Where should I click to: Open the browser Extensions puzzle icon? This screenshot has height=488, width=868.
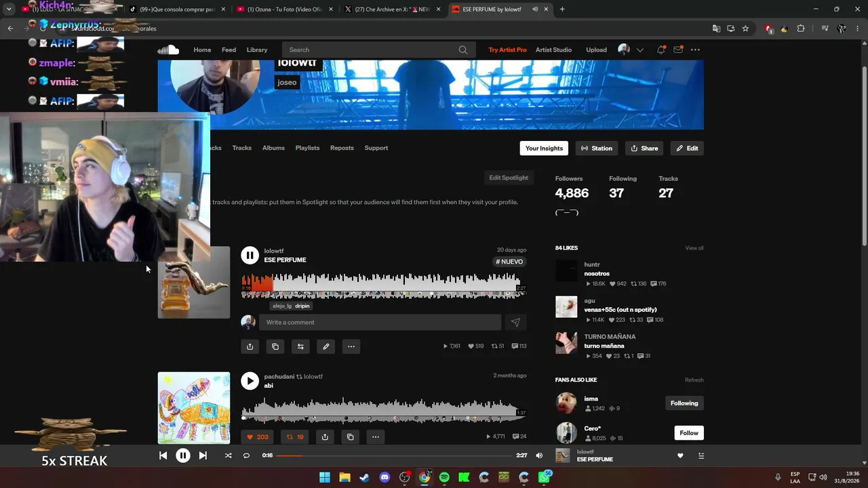tap(801, 28)
